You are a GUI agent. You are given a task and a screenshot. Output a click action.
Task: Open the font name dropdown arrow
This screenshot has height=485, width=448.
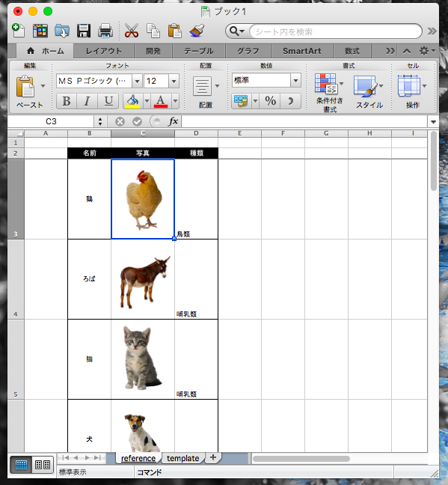[137, 81]
